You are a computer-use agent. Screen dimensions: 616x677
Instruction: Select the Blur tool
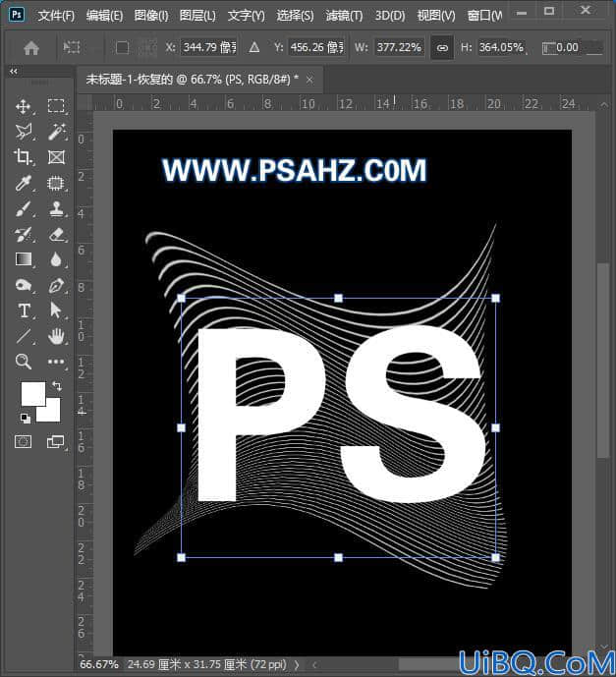coord(56,259)
